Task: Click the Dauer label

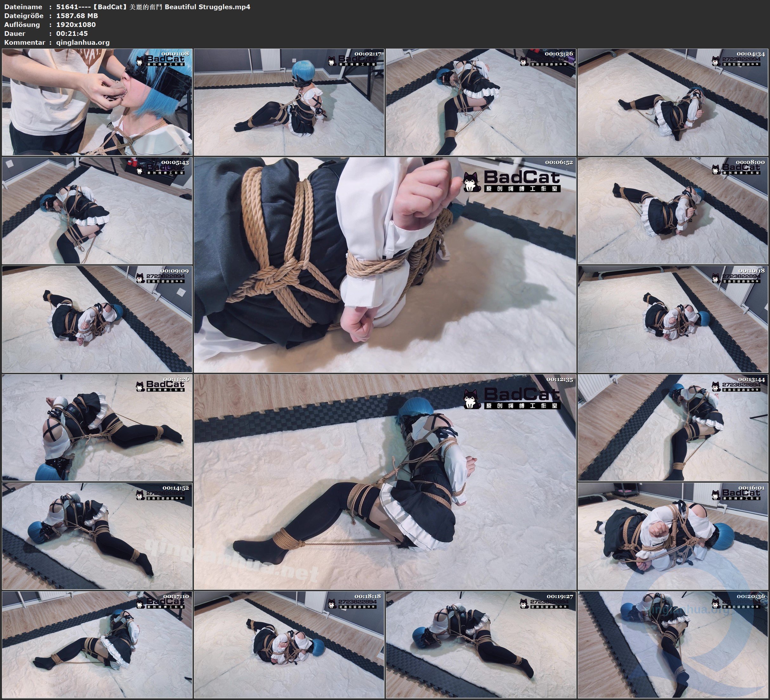Action: (x=15, y=33)
